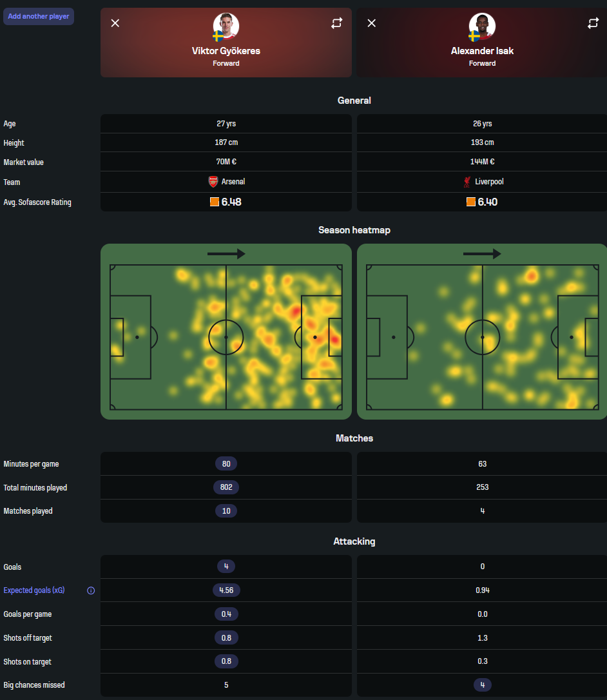The image size is (607, 700).
Task: Click Gyökeres highlighted goals value 4
Action: 226,567
